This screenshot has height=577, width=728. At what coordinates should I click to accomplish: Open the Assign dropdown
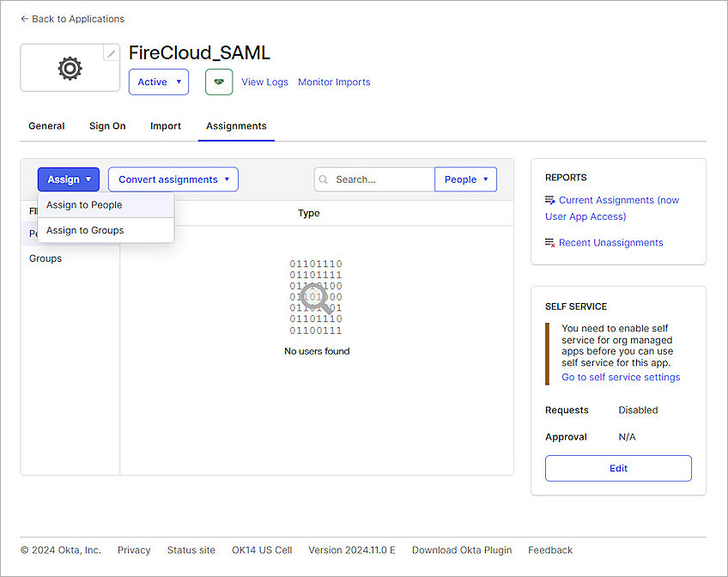tap(68, 179)
